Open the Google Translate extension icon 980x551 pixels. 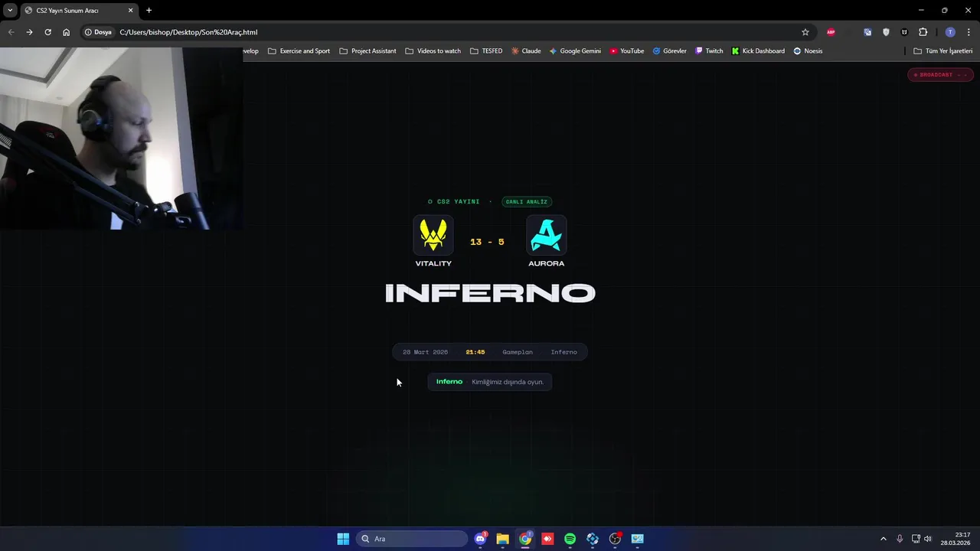[867, 32]
